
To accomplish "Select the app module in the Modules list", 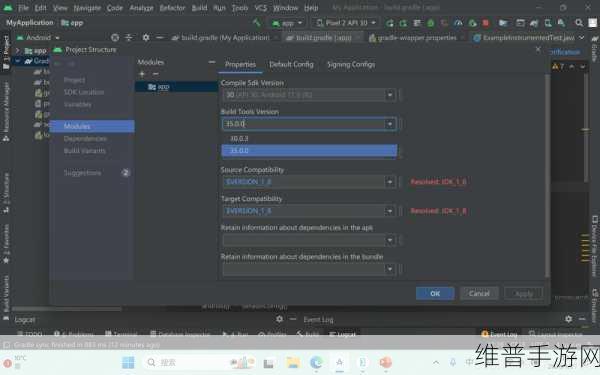I will 176,87.
